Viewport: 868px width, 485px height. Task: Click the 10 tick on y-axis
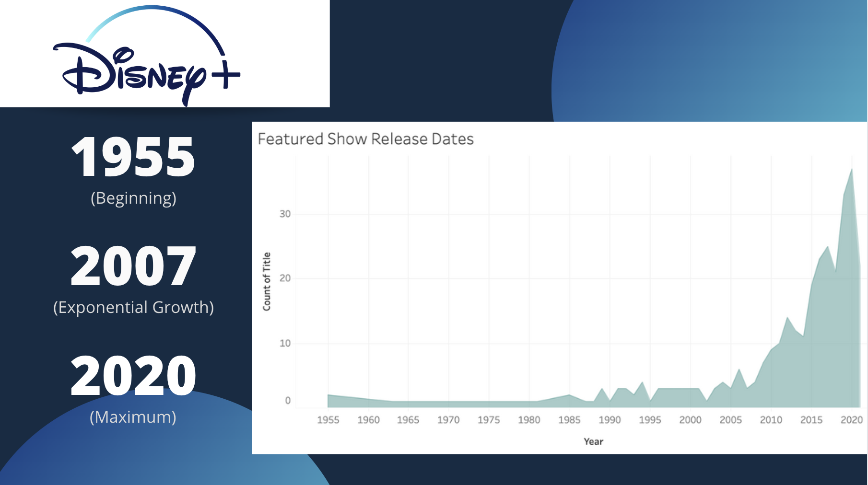click(x=285, y=343)
